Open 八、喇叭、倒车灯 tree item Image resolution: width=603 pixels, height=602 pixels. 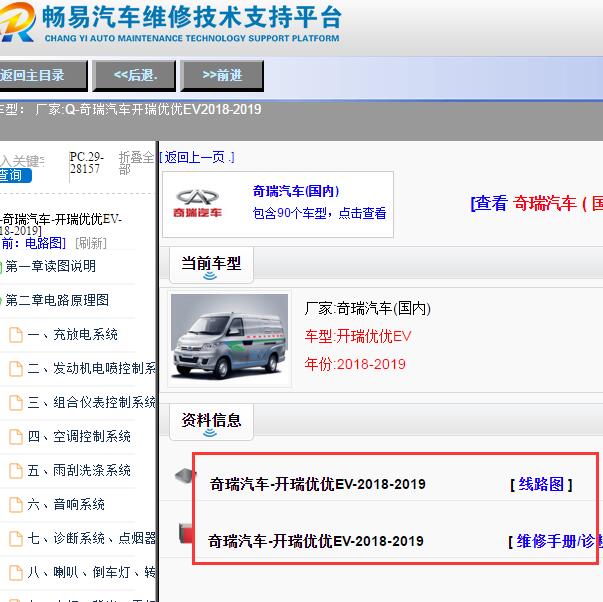click(x=92, y=572)
